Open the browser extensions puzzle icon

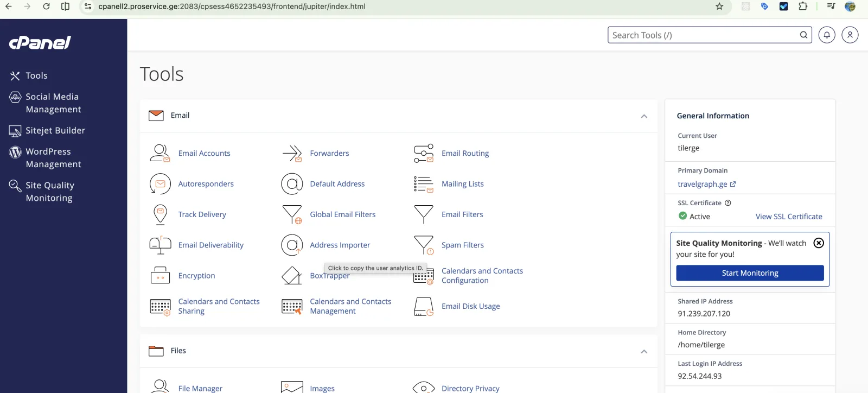click(803, 7)
